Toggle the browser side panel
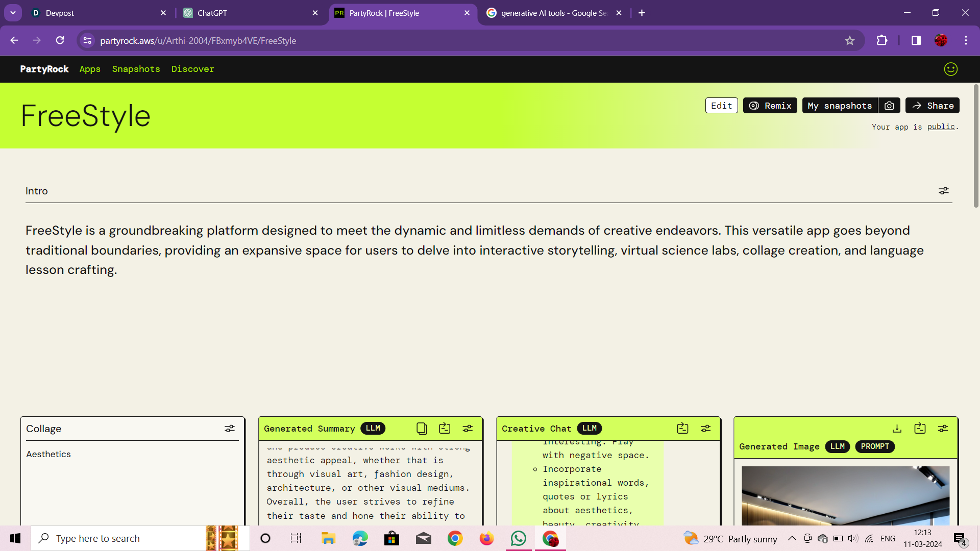This screenshot has height=551, width=980. tap(916, 40)
